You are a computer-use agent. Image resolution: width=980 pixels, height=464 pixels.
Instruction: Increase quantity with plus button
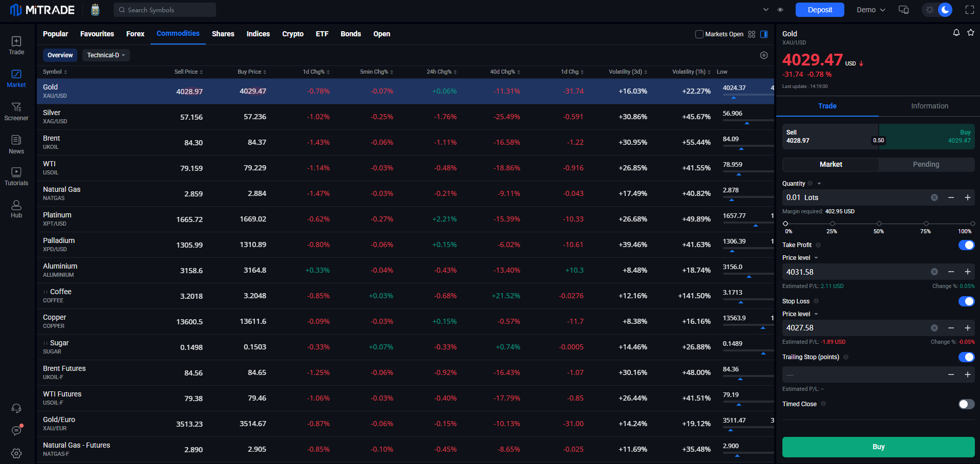tap(968, 197)
